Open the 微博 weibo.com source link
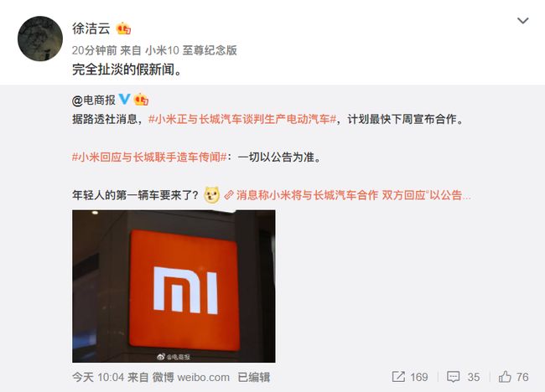This screenshot has width=545, height=392. [191, 377]
